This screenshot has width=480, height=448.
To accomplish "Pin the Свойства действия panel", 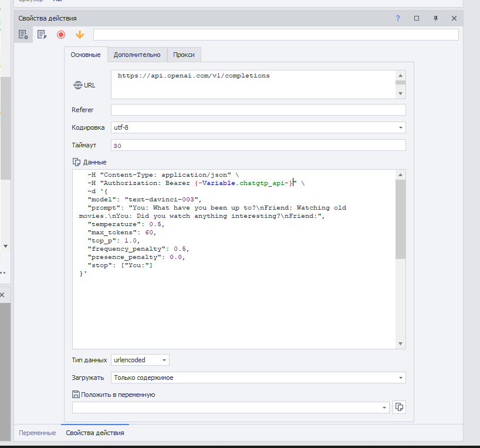I will coord(435,18).
